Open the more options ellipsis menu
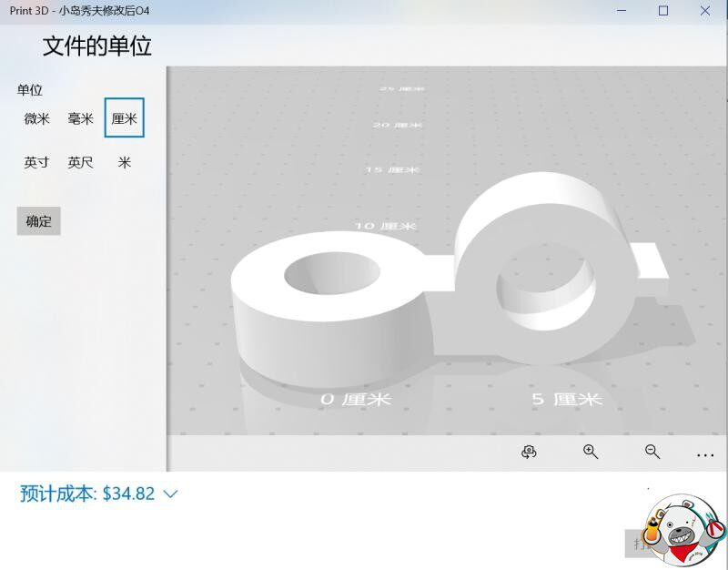728x570 pixels. [704, 455]
